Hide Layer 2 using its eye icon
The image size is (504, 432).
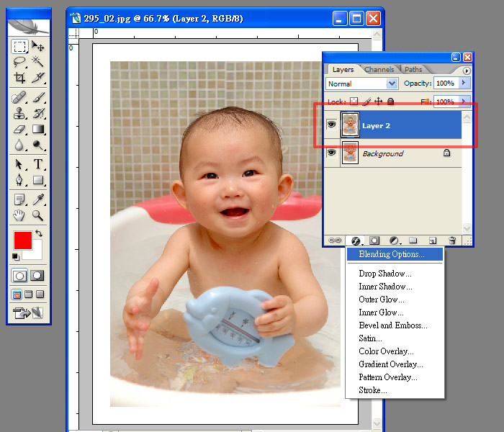[332, 125]
